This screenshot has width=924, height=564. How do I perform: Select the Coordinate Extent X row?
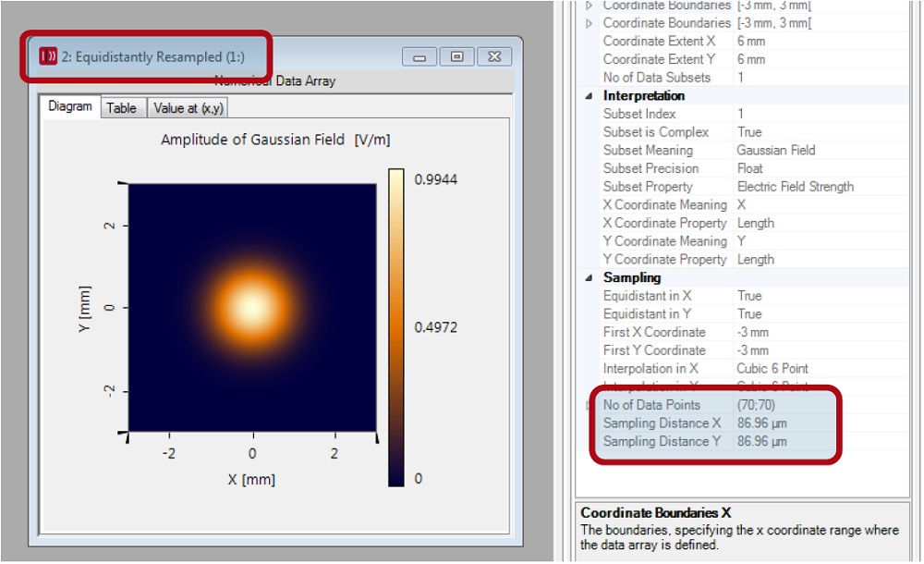click(754, 42)
